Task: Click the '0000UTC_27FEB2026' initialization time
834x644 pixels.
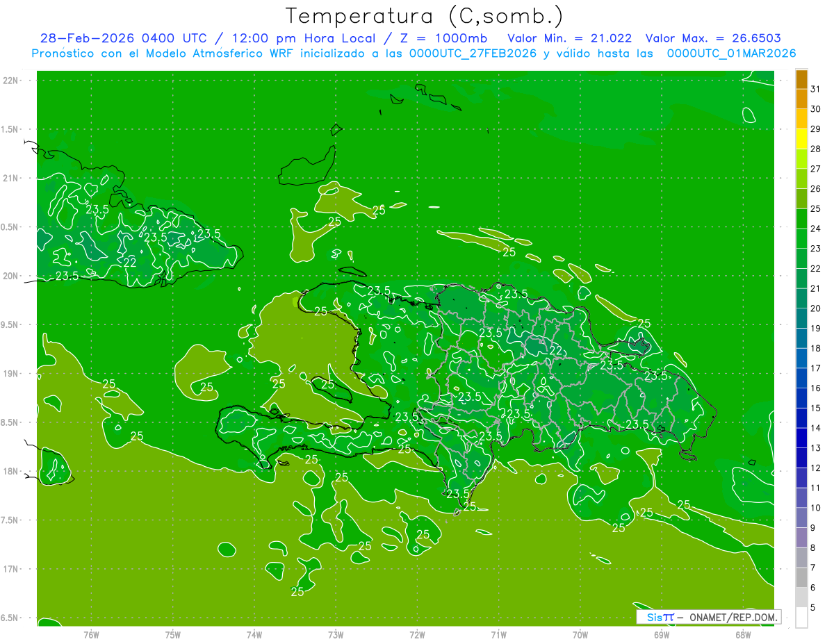Action: pos(473,53)
